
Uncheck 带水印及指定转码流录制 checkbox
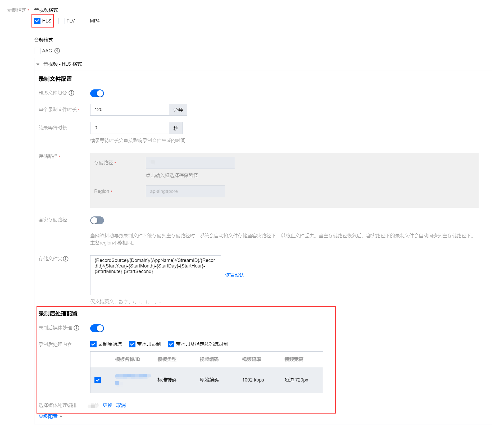[x=171, y=344]
